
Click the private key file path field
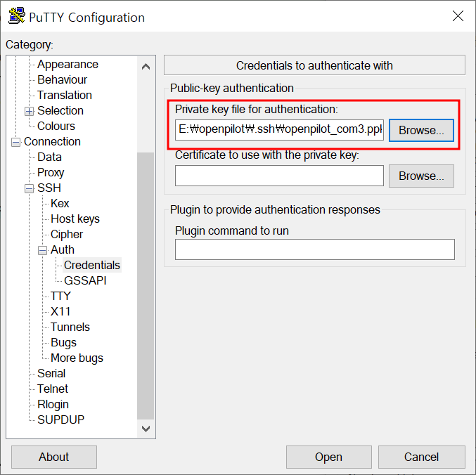(x=279, y=130)
